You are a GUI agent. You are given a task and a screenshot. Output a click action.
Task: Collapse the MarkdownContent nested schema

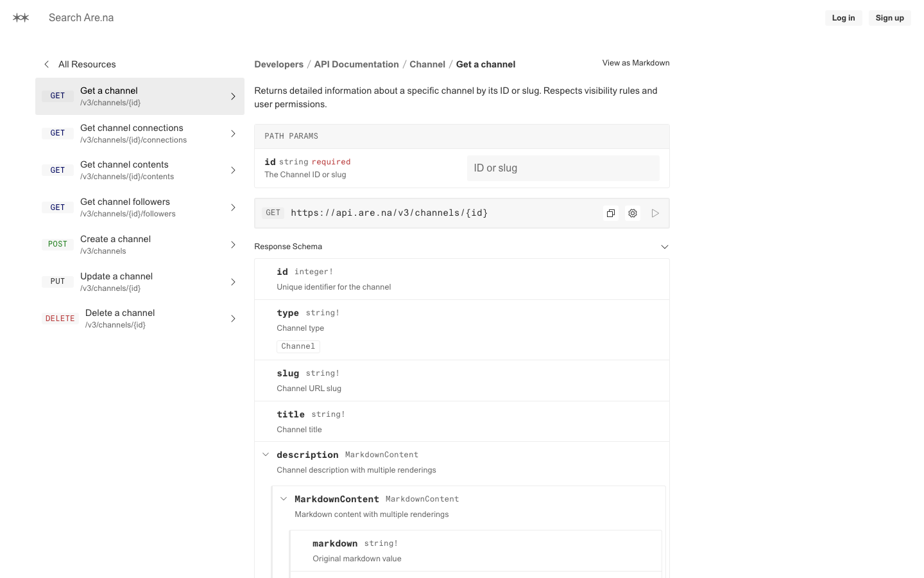[284, 499]
